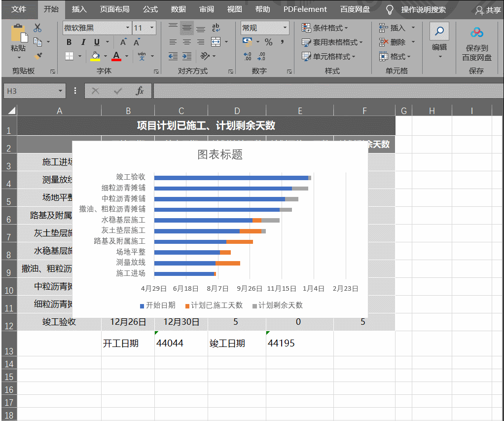Open Cell Styles 单元格样式

[x=328, y=56]
